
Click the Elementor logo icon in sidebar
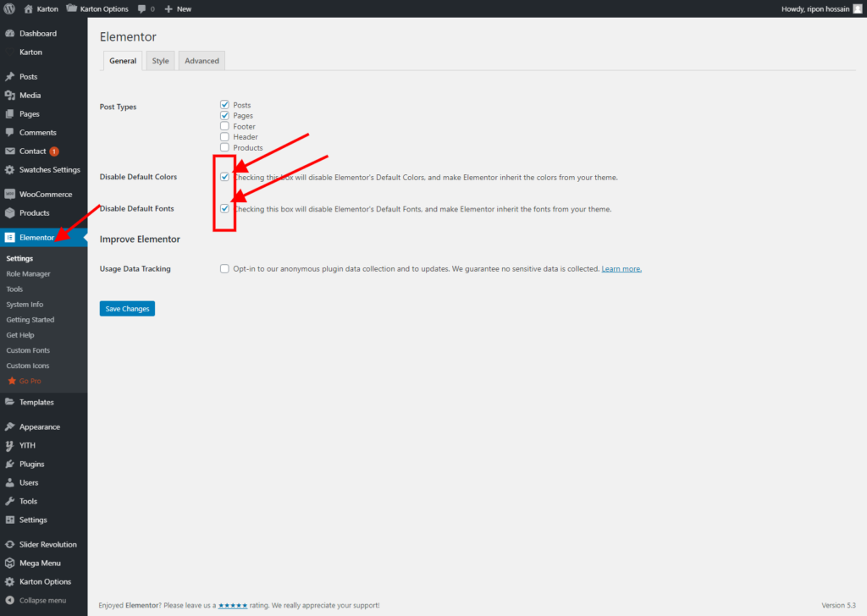click(9, 238)
